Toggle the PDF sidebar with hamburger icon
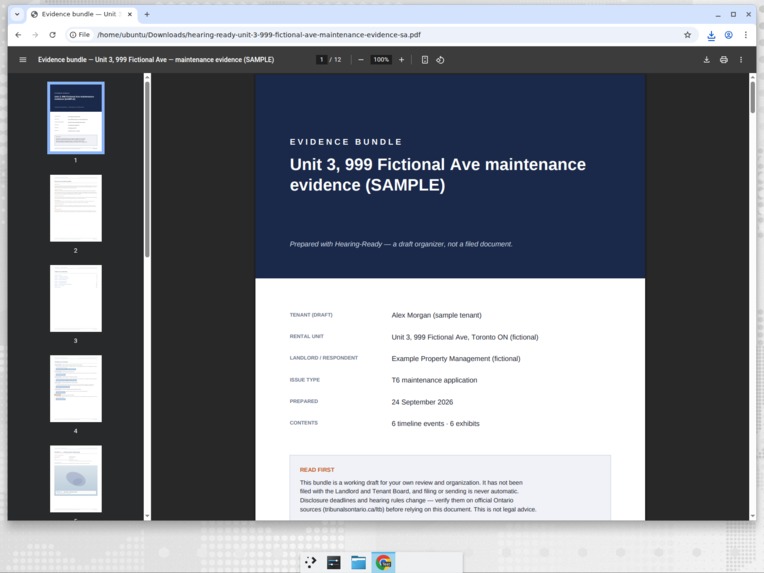The image size is (764, 573). click(x=22, y=59)
